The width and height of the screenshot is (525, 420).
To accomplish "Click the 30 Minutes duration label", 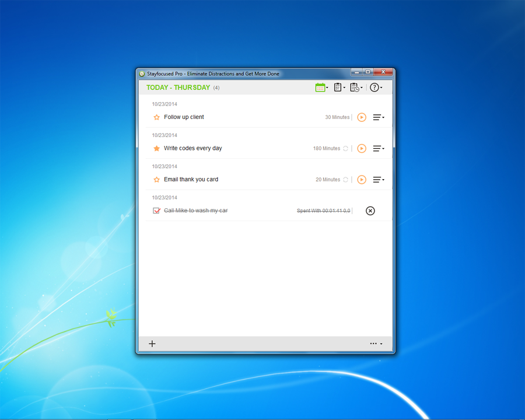I will tap(337, 117).
